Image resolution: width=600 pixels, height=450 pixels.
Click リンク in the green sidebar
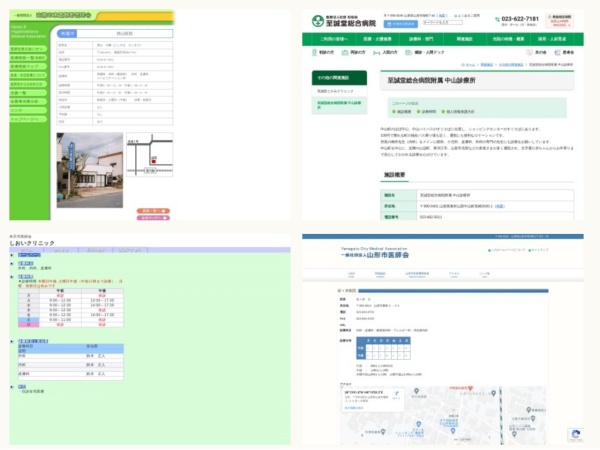(x=28, y=111)
